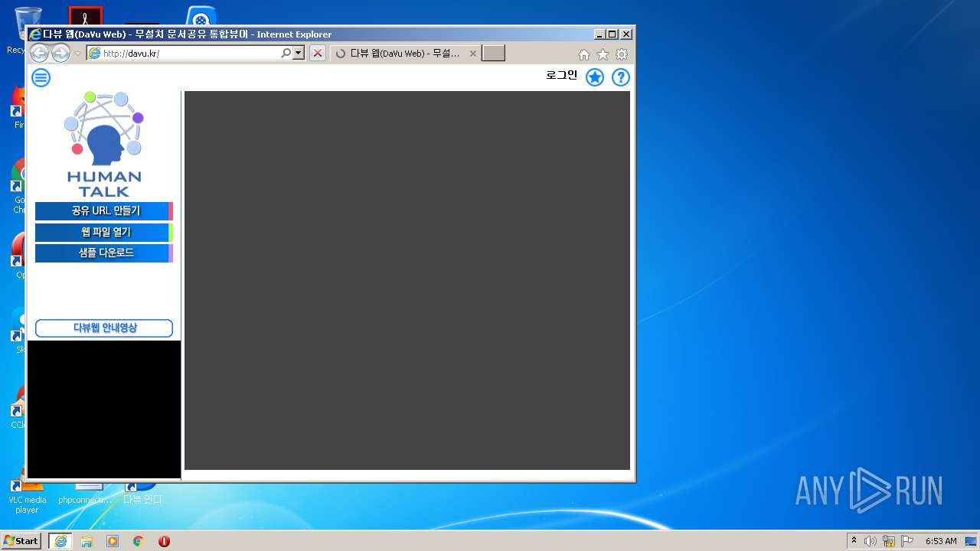Open the 다뷰 인디 desktop shortcut
Image resolution: width=980 pixels, height=551 pixels.
click(x=142, y=494)
